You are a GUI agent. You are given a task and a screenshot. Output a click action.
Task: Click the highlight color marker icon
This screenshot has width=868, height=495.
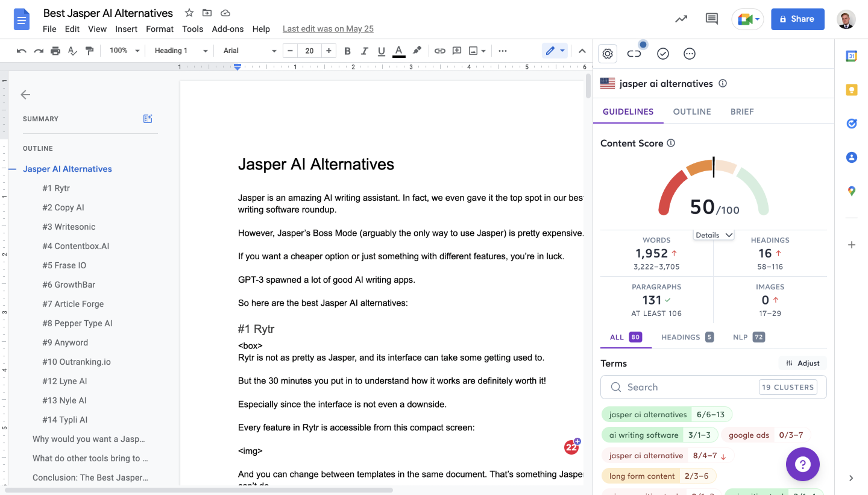click(x=417, y=51)
